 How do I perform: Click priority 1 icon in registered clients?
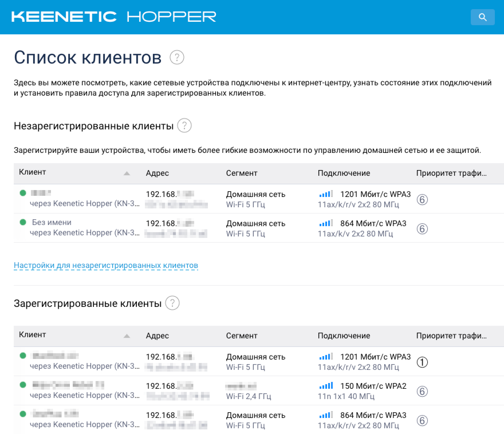click(x=422, y=362)
